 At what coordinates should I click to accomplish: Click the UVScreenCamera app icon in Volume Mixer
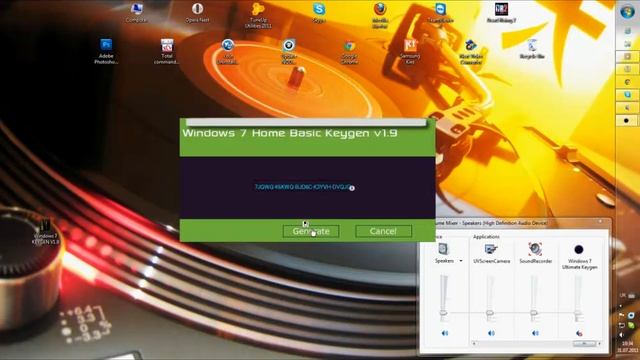(x=491, y=249)
